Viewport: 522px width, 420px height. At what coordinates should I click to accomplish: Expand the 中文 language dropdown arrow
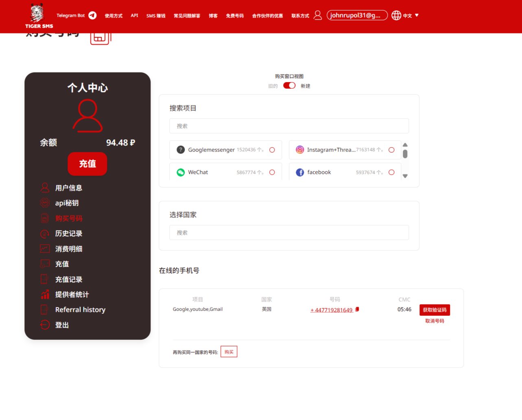tap(417, 15)
